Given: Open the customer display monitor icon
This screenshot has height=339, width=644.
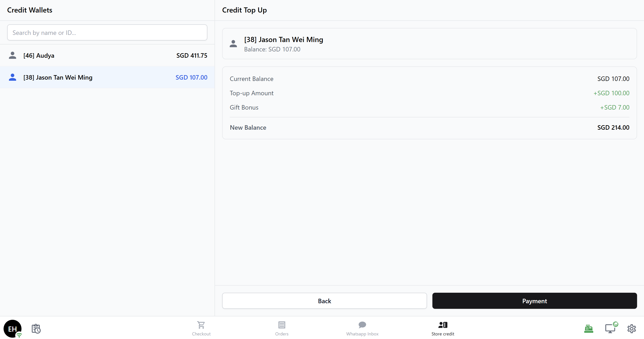Looking at the screenshot, I should pyautogui.click(x=610, y=328).
